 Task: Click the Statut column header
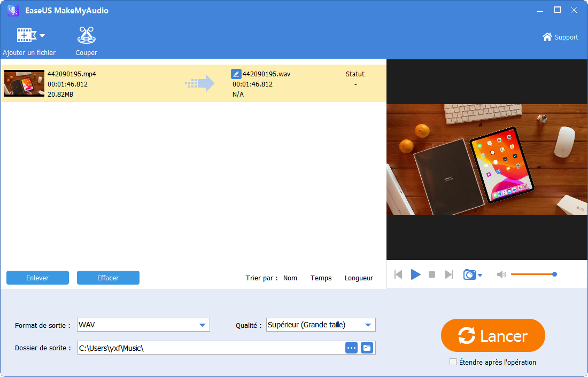pos(355,74)
